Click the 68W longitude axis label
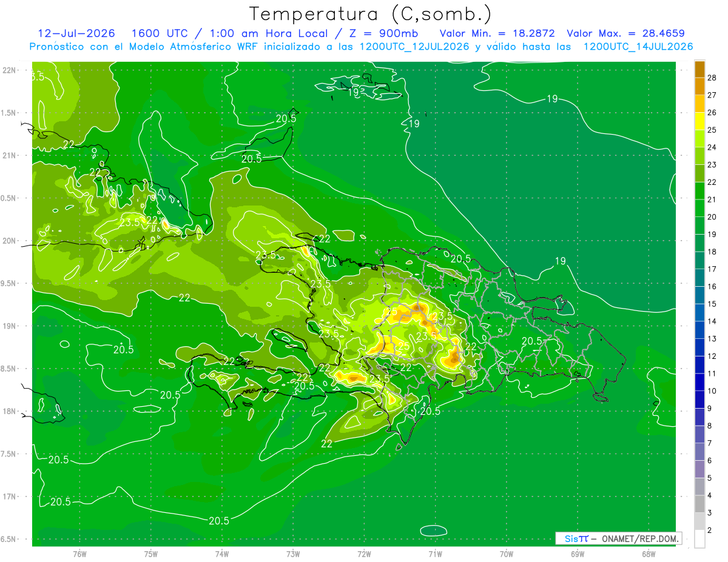This screenshot has height=562, width=728. [649, 554]
